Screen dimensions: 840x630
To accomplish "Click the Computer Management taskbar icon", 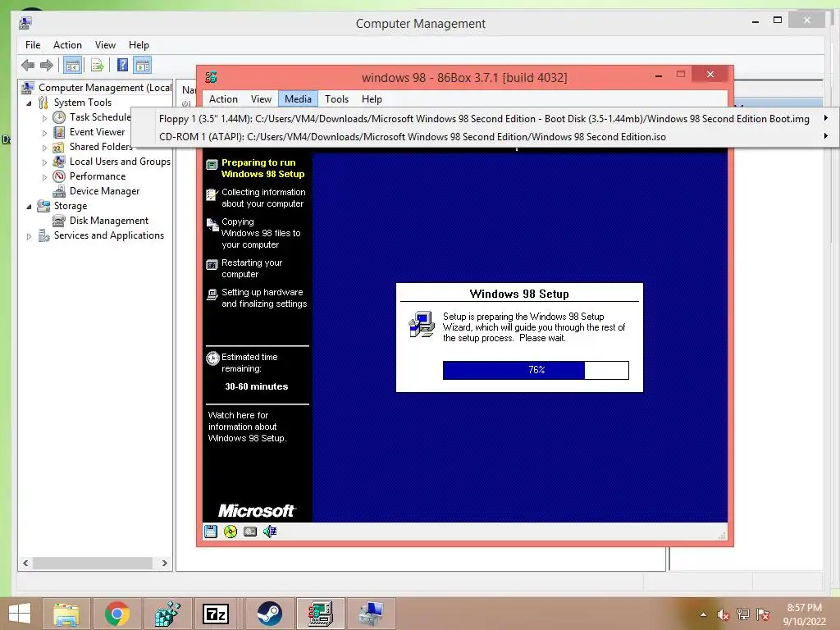I will (371, 614).
